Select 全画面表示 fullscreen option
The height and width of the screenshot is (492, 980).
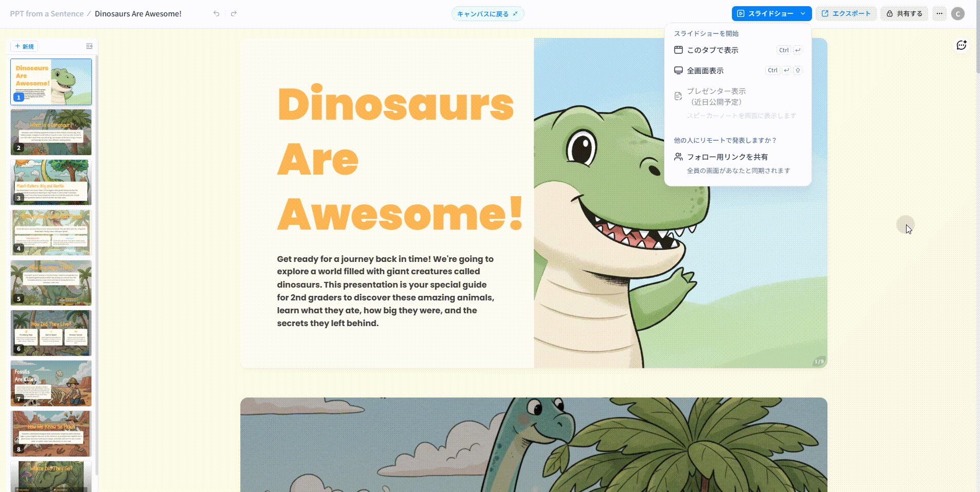[x=705, y=71]
